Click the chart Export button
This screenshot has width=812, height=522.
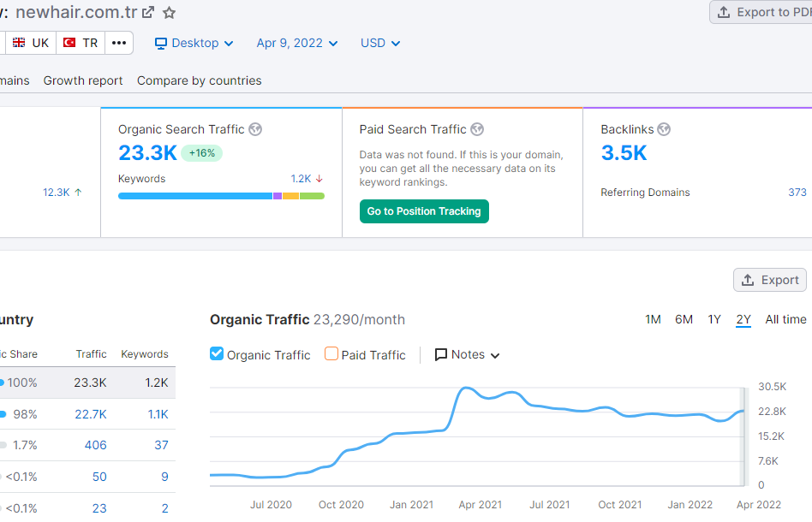(x=769, y=280)
